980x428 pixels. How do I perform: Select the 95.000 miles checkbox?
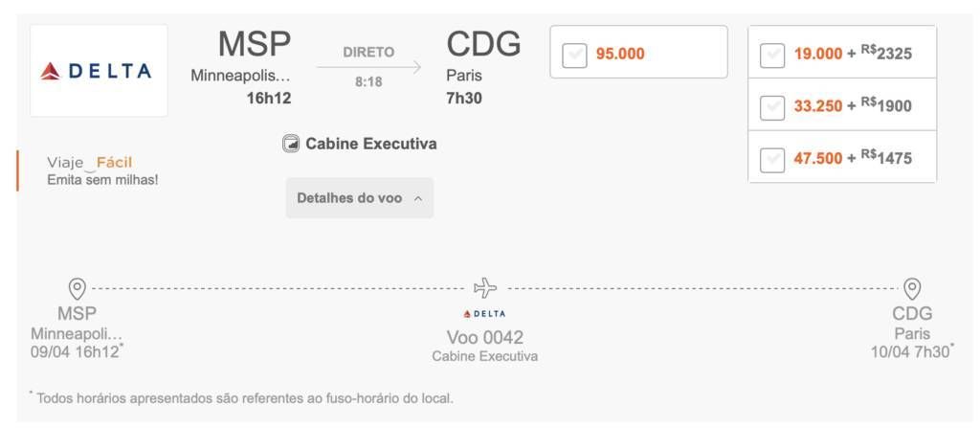click(574, 56)
